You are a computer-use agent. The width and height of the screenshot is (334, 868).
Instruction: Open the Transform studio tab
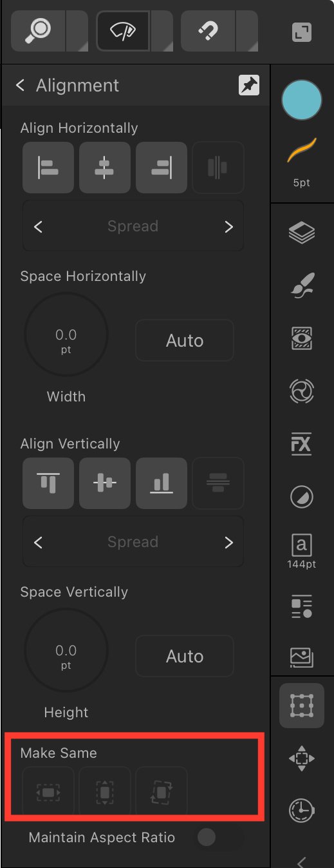pyautogui.click(x=302, y=759)
